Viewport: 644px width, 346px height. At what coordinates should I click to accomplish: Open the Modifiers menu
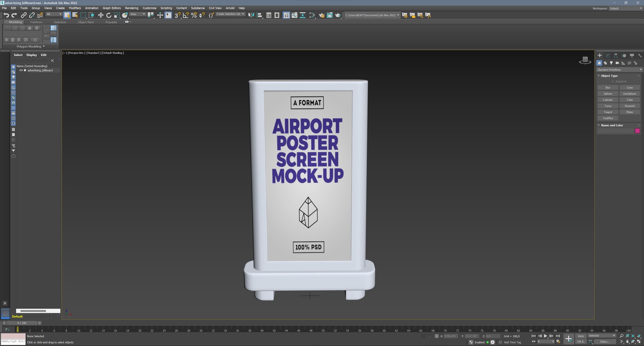(75, 8)
